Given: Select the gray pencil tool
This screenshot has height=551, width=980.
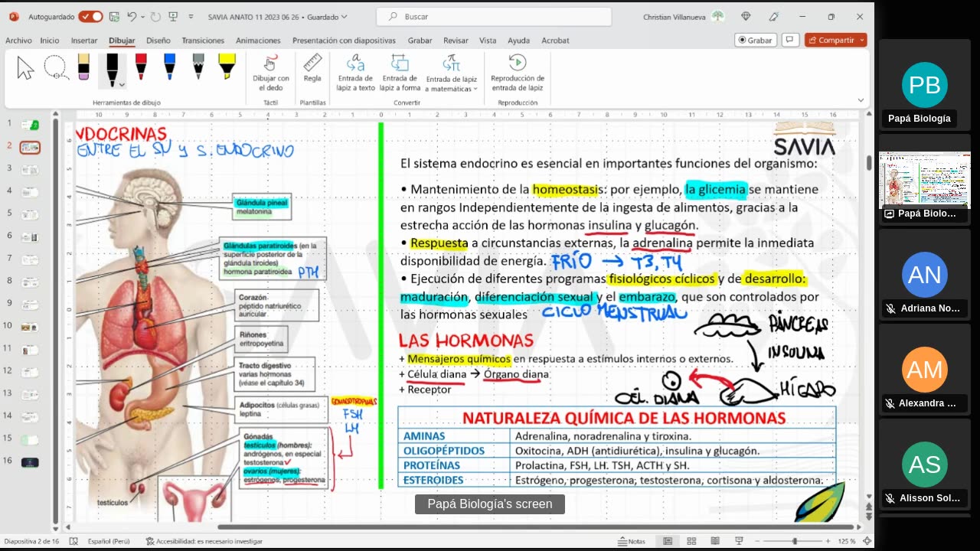Looking at the screenshot, I should (x=198, y=67).
